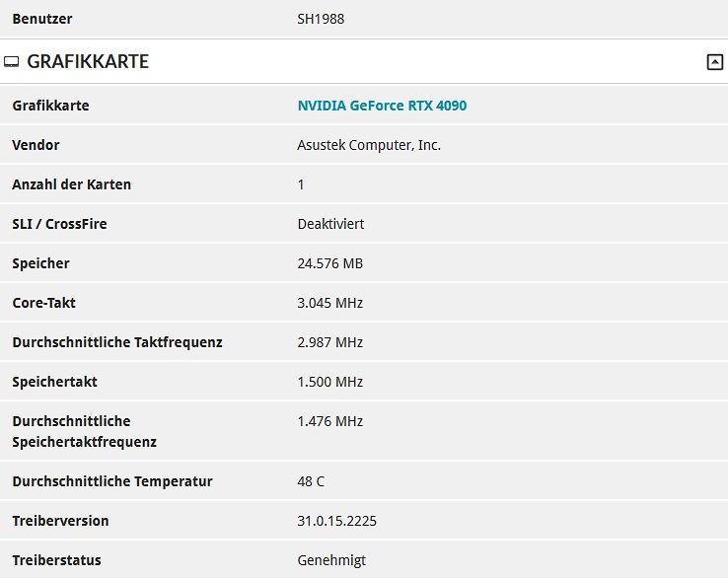Click the Speicher label
728x579 pixels.
(40, 263)
